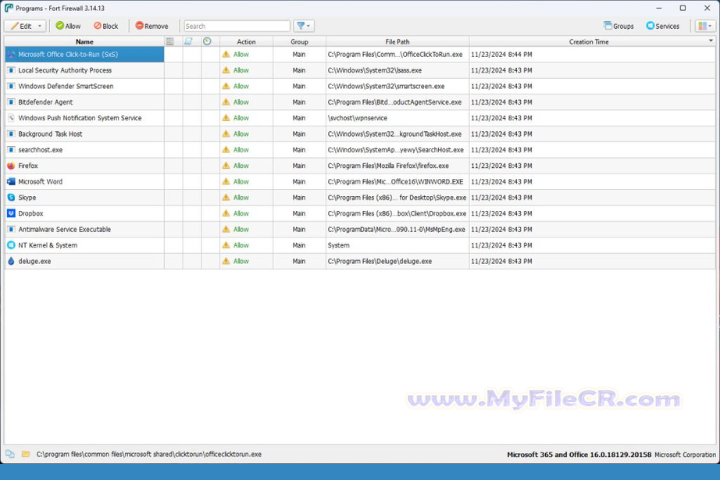Viewport: 720px width, 480px height.
Task: Sort by the Name column header
Action: click(x=84, y=42)
